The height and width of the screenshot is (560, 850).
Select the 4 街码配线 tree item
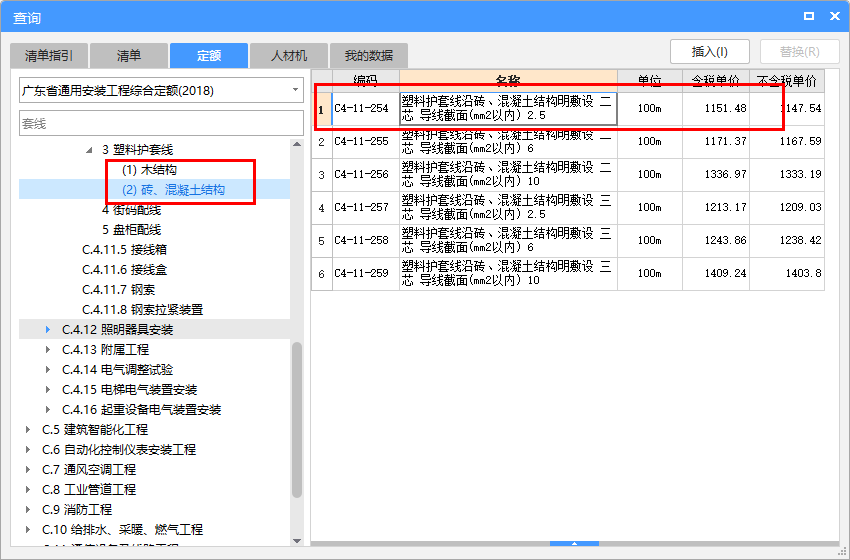tap(131, 210)
